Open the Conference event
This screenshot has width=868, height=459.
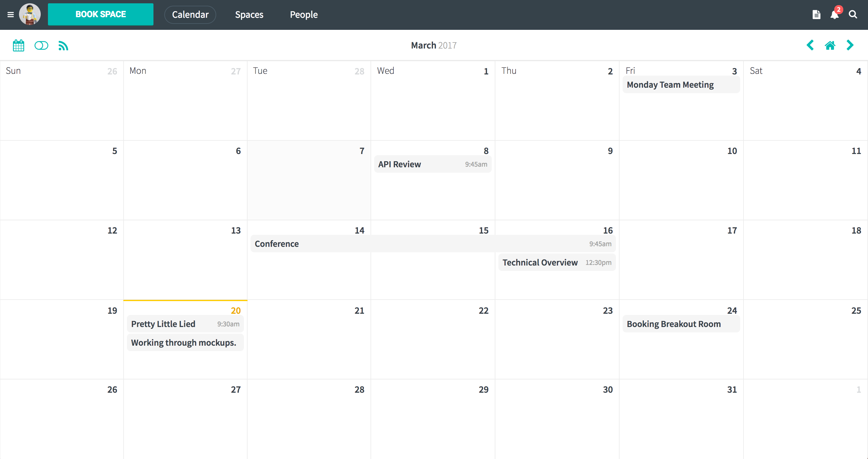click(x=433, y=244)
